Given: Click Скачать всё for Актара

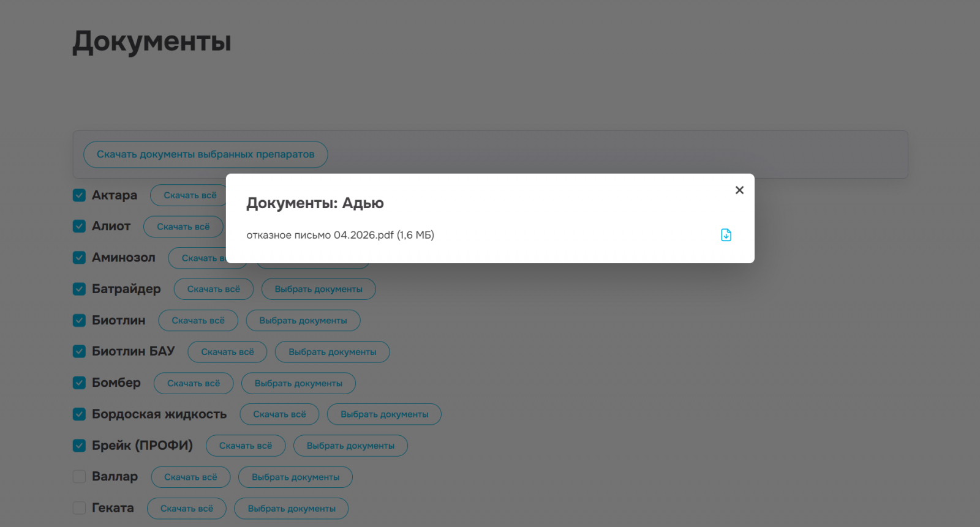Looking at the screenshot, I should (189, 195).
